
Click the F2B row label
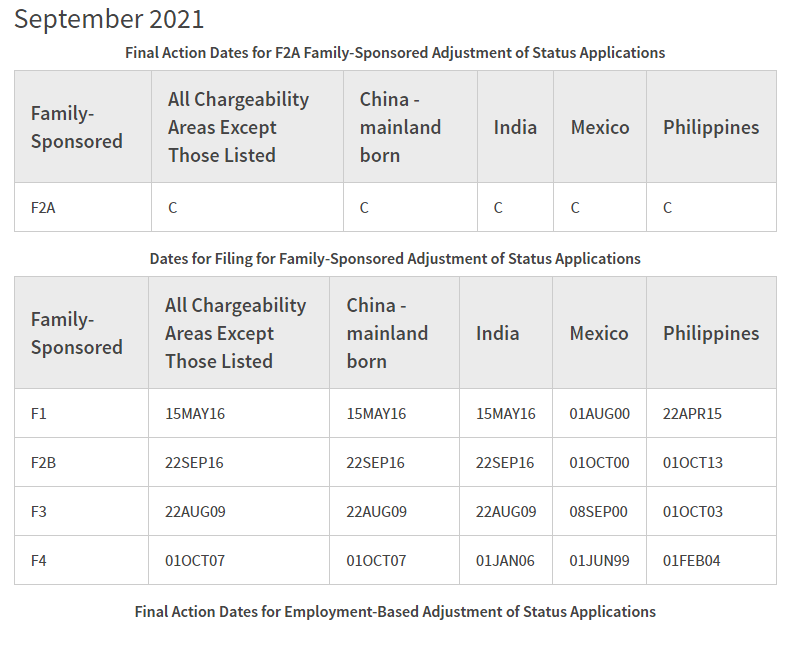[43, 463]
